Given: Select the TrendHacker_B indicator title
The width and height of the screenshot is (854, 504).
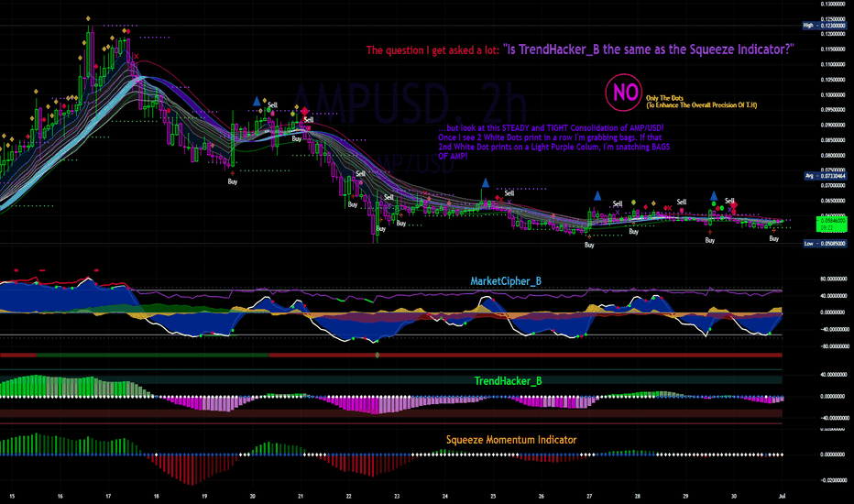Looking at the screenshot, I should coord(508,381).
